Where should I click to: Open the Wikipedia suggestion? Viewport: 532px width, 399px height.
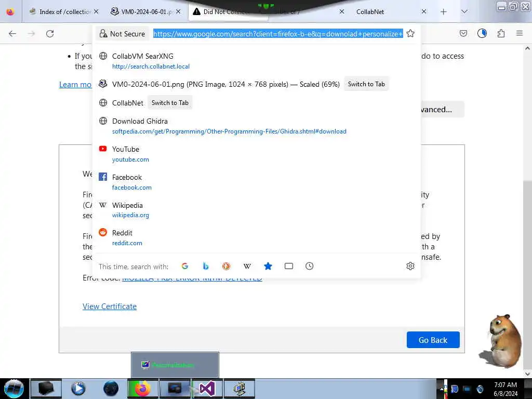pyautogui.click(x=257, y=210)
